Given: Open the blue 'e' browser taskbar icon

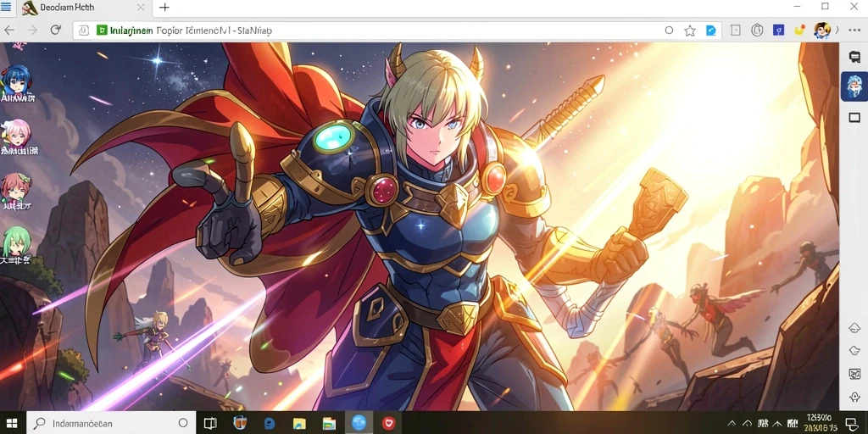Looking at the screenshot, I should (270, 424).
